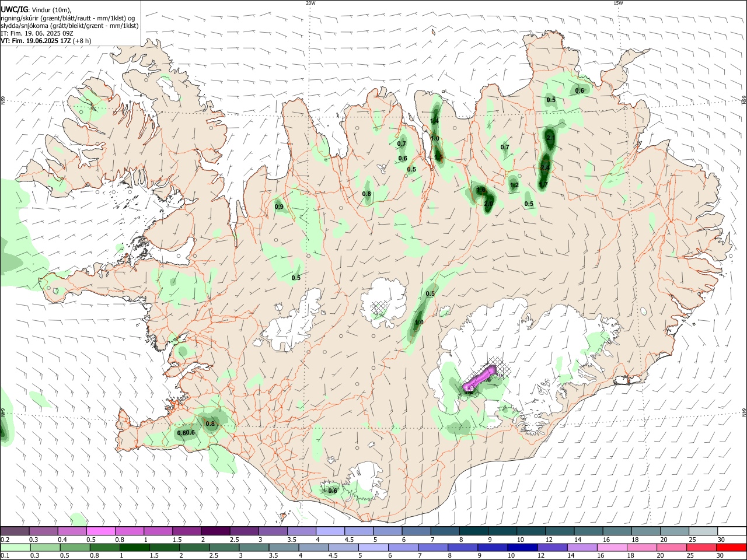
Task: Select lower legend swatch between 0.5 and 0.8
Action: 75,547
